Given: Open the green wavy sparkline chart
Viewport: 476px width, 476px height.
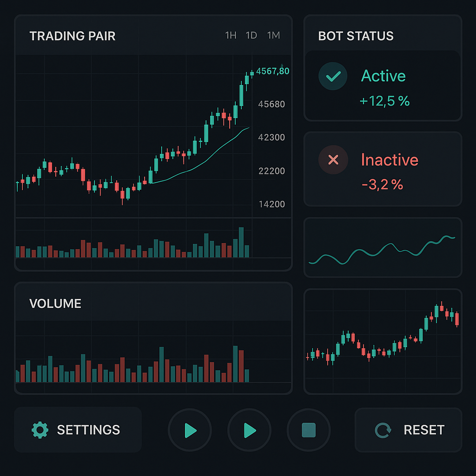Looking at the screenshot, I should [382, 249].
